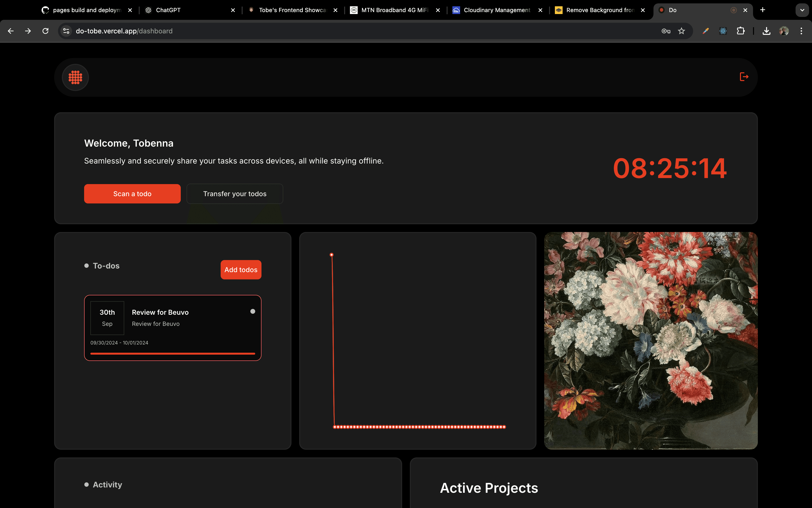
Task: Open the Review for Beuvo todo card
Action: click(x=173, y=328)
